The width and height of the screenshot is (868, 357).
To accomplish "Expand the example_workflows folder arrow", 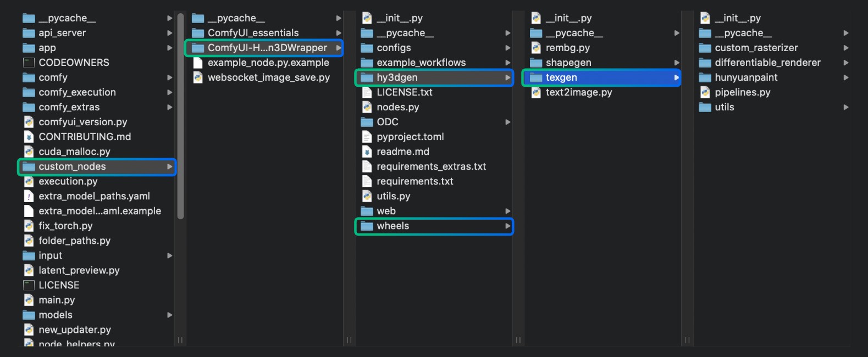I will 508,63.
